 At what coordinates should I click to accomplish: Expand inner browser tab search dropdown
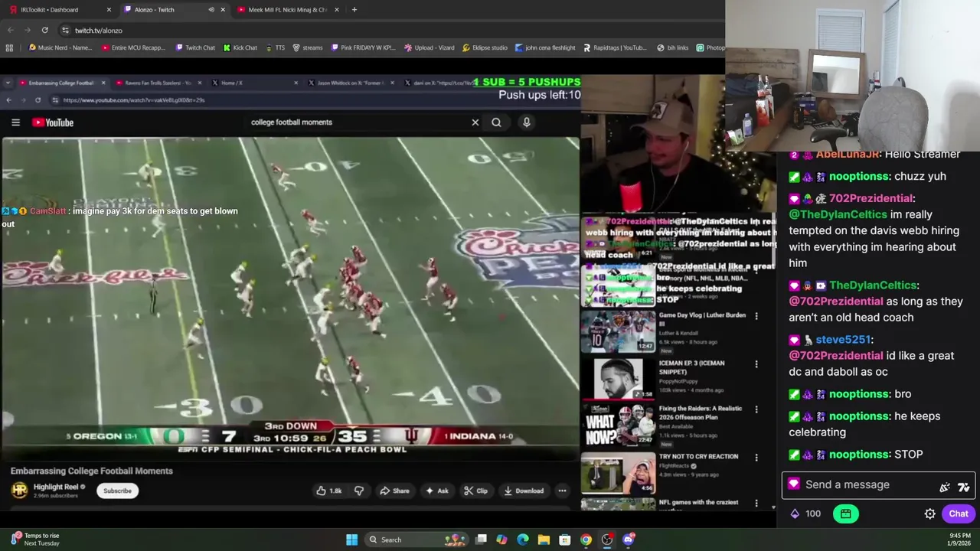8,83
